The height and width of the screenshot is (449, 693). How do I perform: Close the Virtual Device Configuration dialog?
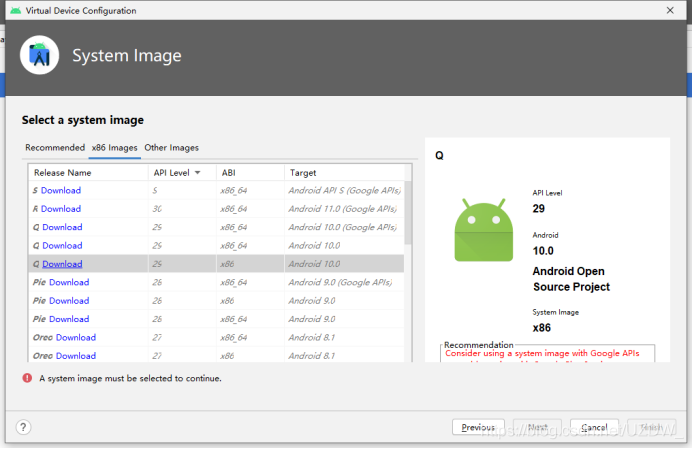(670, 10)
